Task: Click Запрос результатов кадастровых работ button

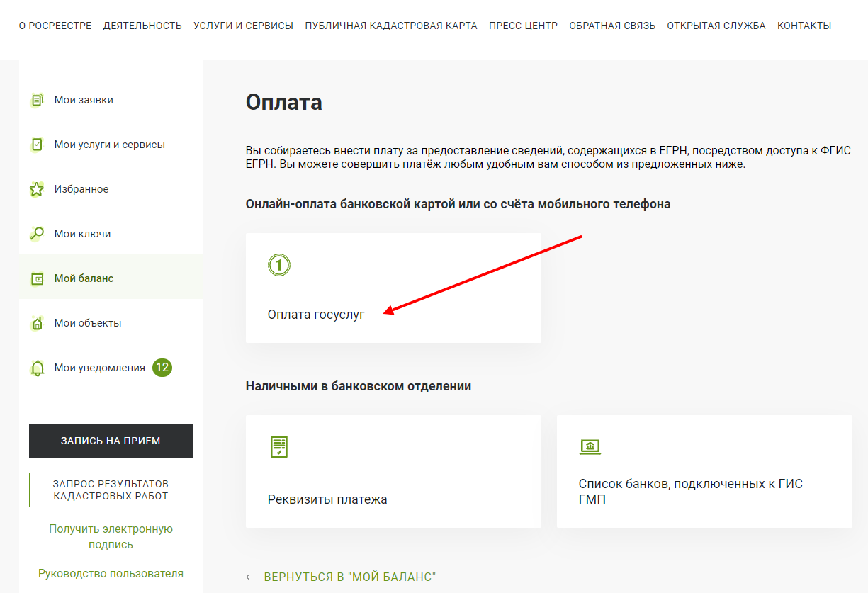Action: (111, 490)
